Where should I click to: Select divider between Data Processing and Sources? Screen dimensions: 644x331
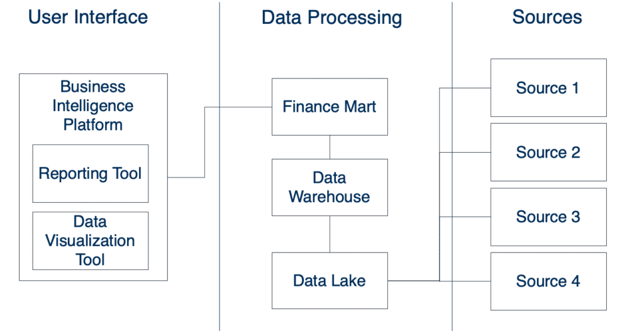[452, 165]
